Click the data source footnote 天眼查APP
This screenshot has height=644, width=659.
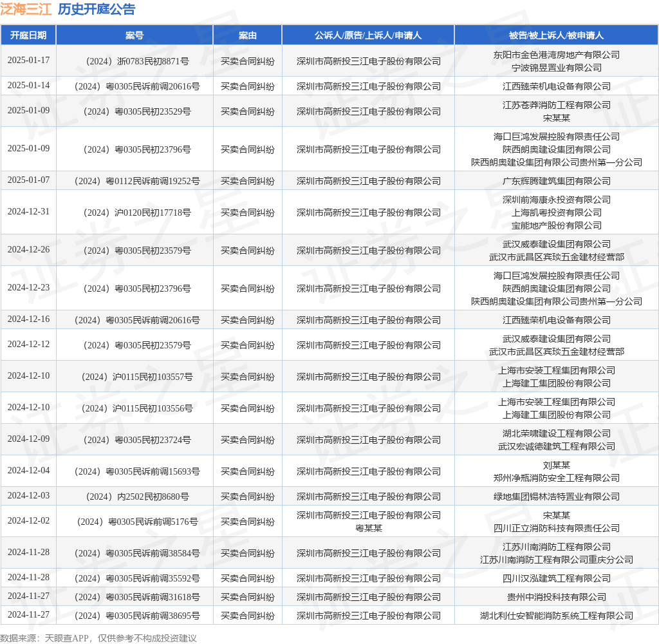pyautogui.click(x=67, y=638)
